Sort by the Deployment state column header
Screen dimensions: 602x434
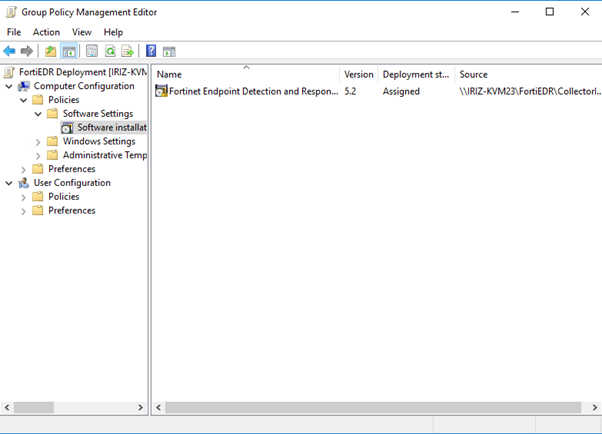pos(416,75)
